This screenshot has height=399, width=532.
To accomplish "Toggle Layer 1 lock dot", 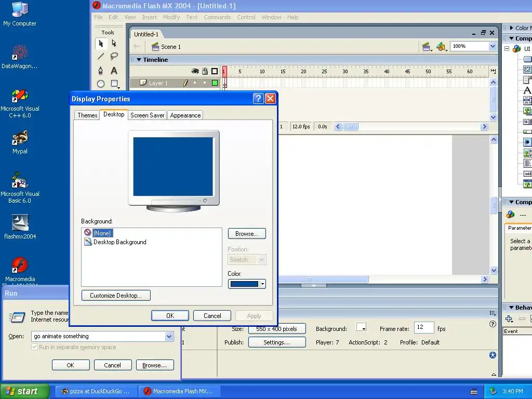I will [x=205, y=83].
